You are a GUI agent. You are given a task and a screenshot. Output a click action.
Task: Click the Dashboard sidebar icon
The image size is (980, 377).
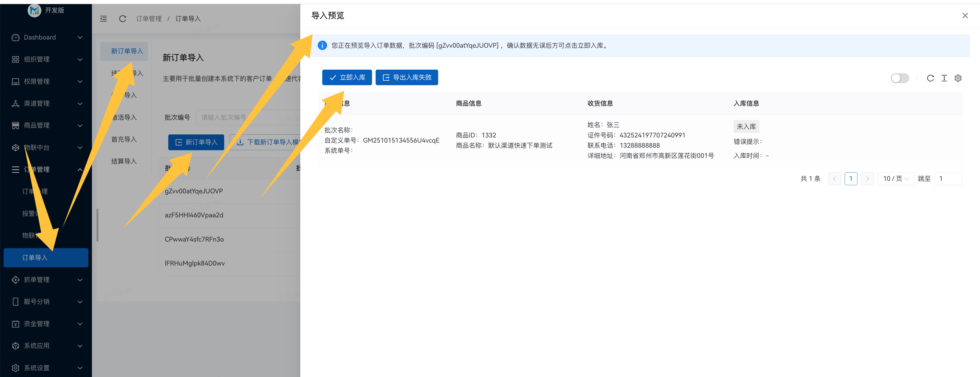16,37
